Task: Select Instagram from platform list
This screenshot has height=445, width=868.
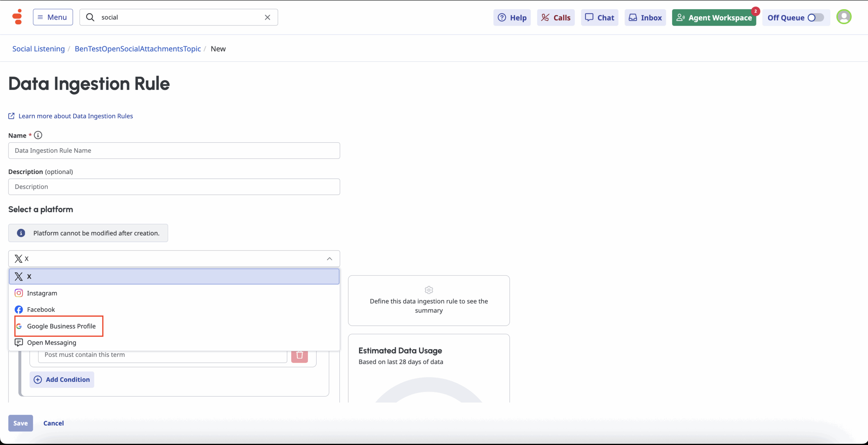Action: (x=42, y=293)
